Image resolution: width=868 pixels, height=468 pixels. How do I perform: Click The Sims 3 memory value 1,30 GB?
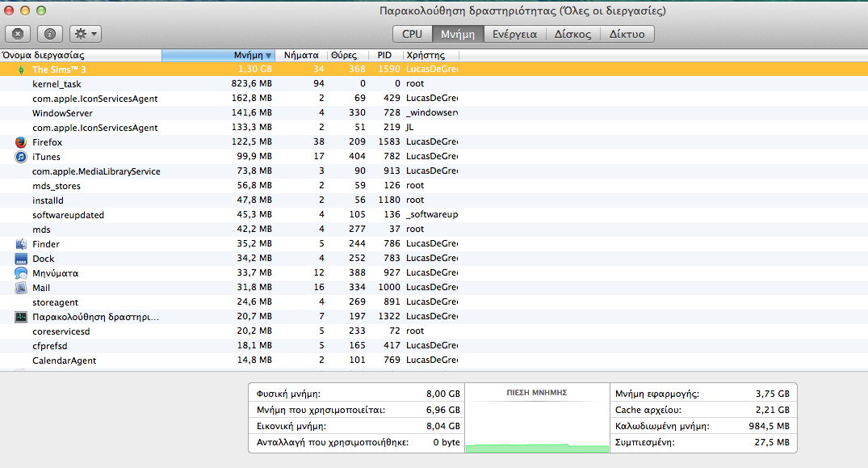click(x=254, y=70)
